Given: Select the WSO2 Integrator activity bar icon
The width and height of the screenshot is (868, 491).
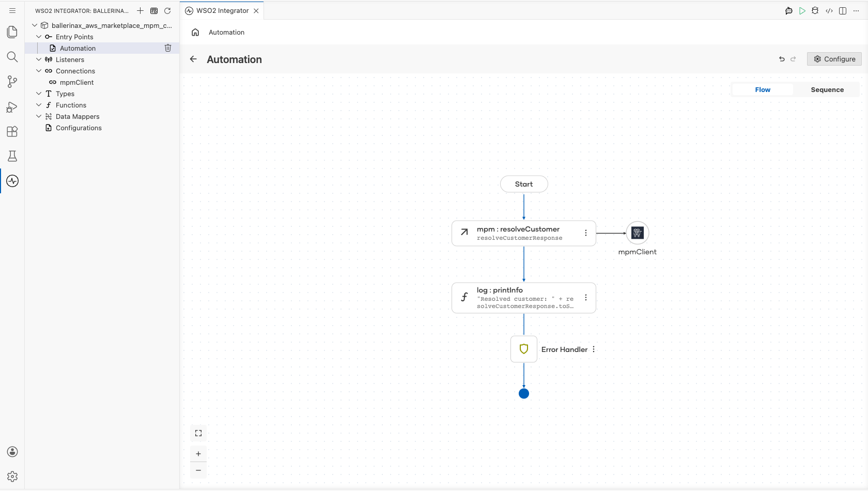Looking at the screenshot, I should pos(12,181).
